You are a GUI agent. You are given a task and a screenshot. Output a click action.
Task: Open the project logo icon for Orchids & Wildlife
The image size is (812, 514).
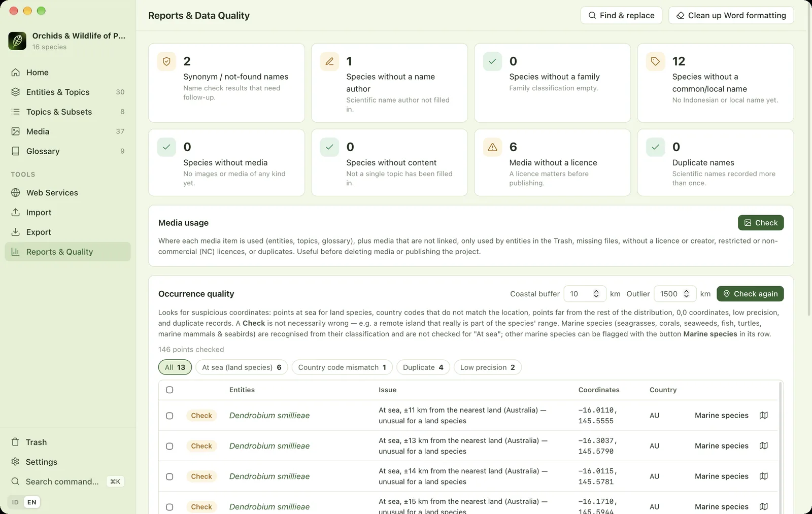(x=17, y=41)
